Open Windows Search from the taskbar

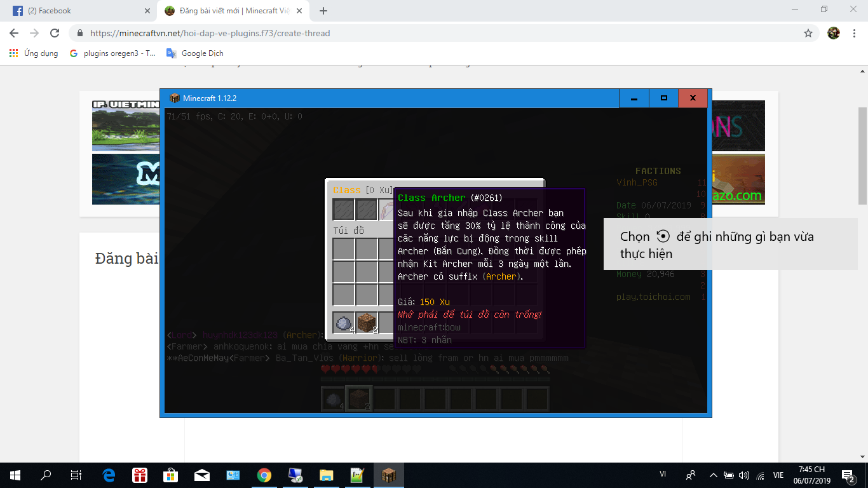pos(44,475)
